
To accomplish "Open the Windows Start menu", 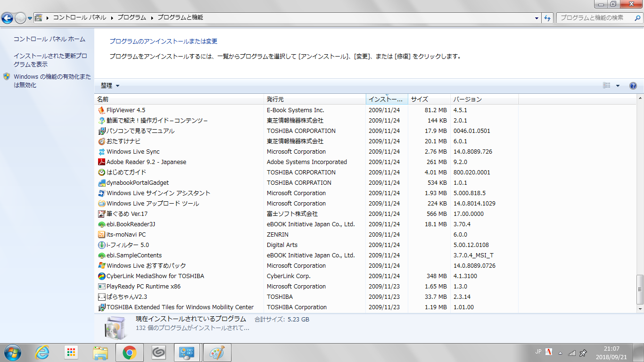I will tap(12, 352).
